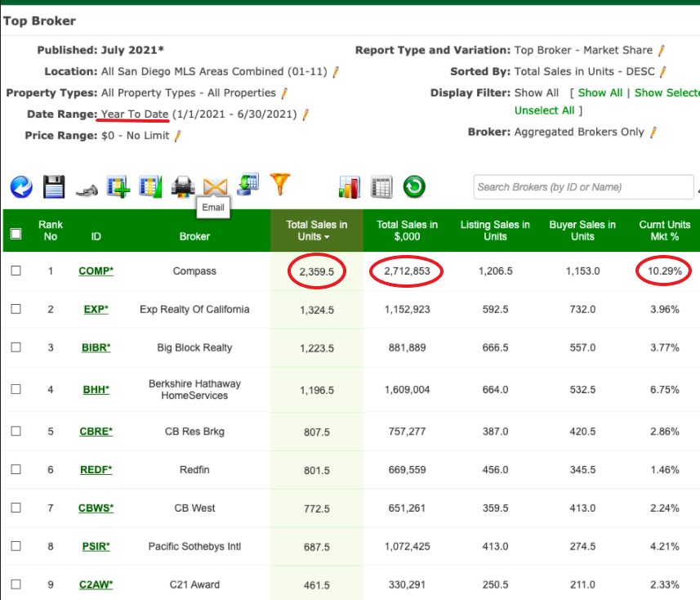Check the Pacific Sothebys Intl checkbox
Image resolution: width=700 pixels, height=600 pixels.
(x=16, y=546)
